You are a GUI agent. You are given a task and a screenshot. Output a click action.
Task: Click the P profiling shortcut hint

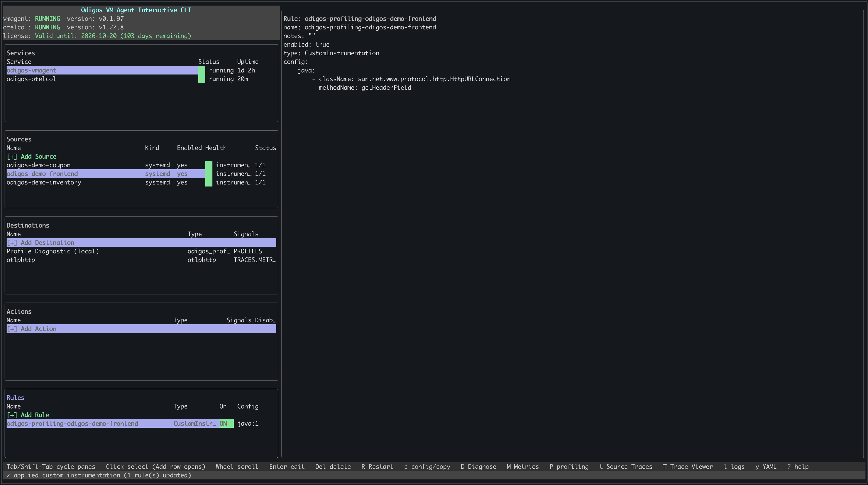coord(569,467)
